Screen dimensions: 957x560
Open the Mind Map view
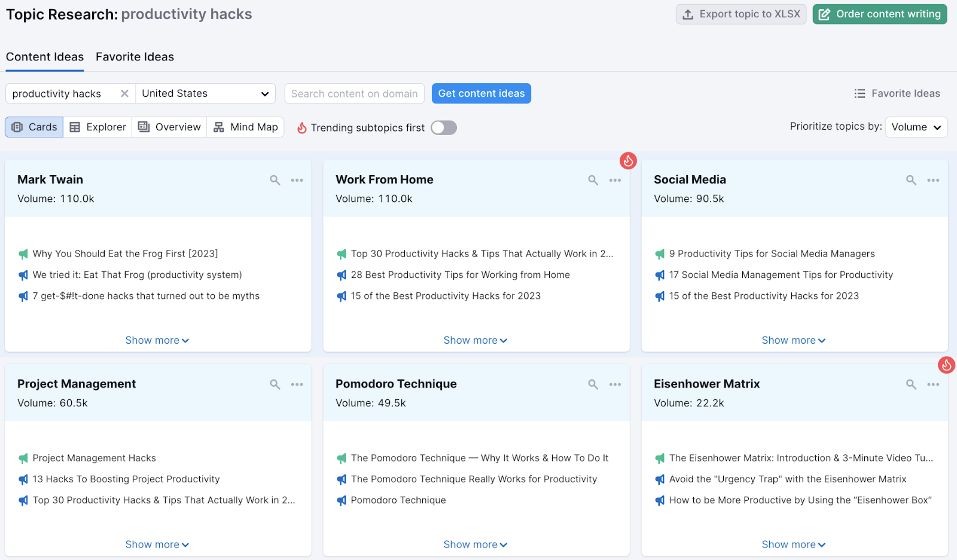click(x=245, y=127)
